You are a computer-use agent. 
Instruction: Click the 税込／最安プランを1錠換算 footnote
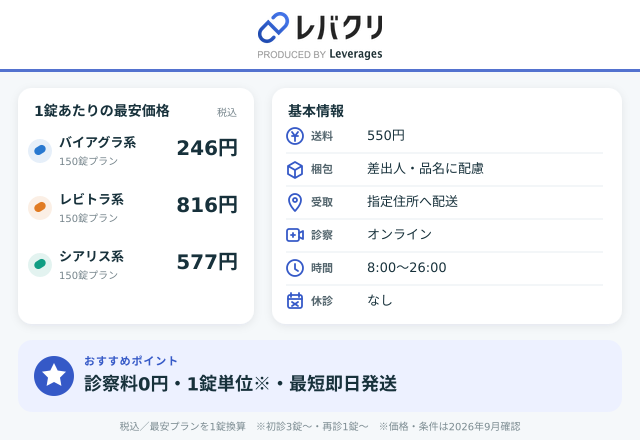pyautogui.click(x=183, y=427)
